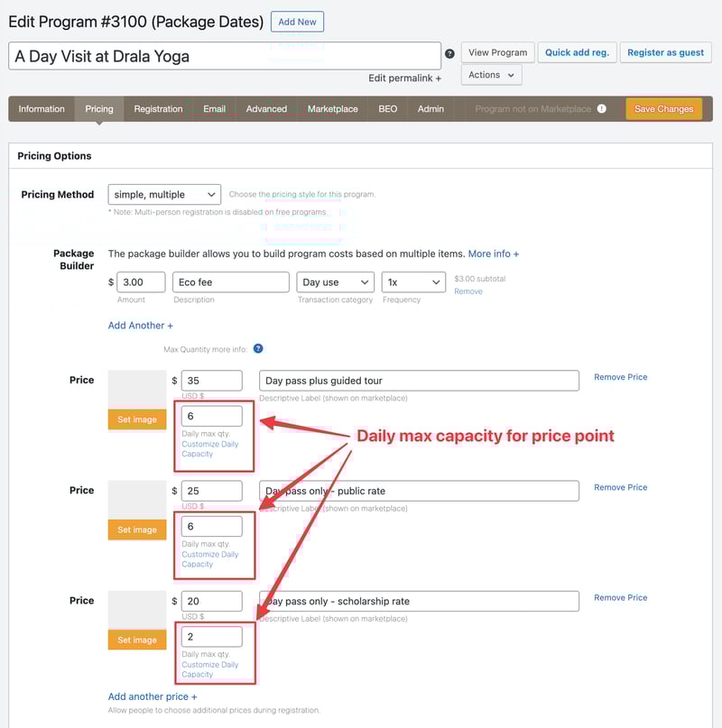This screenshot has width=722, height=728.
Task: Click the Add New button
Action: click(297, 22)
